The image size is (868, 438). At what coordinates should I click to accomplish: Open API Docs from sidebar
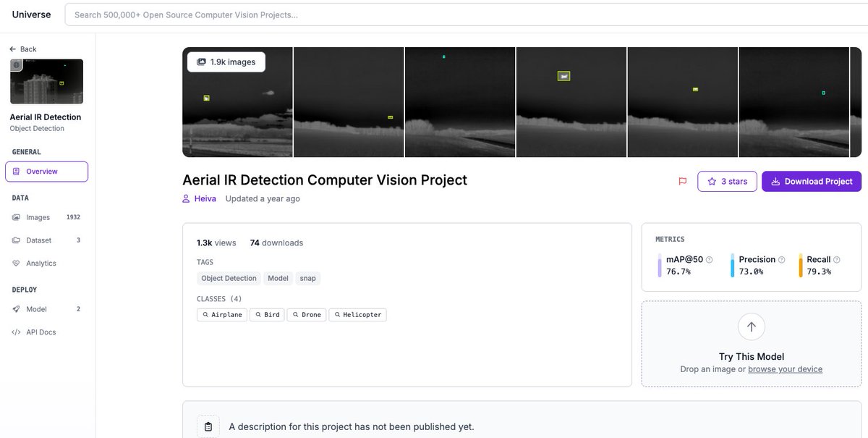point(46,332)
